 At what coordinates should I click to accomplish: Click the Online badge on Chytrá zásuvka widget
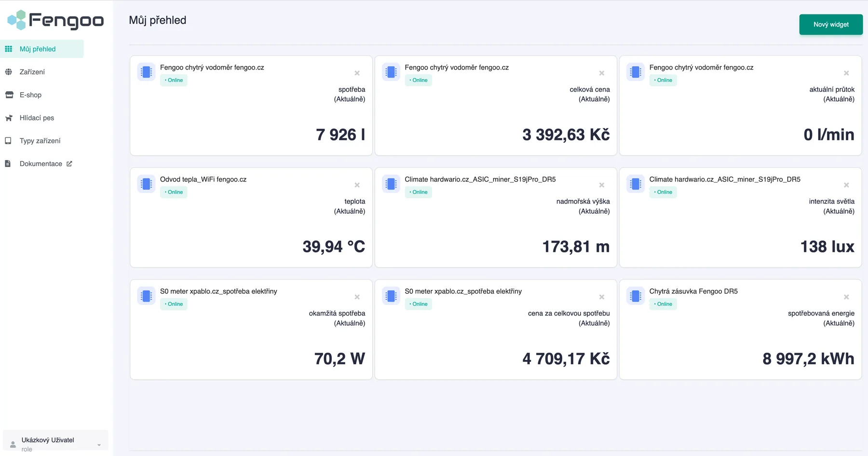click(x=663, y=304)
